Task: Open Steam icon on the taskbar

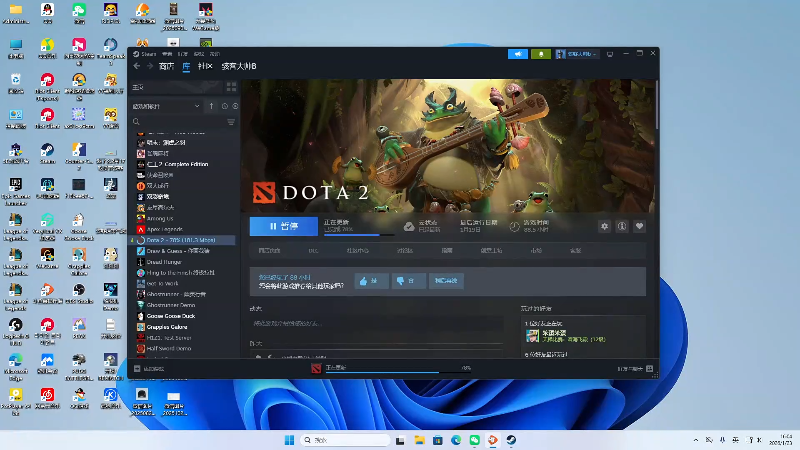Action: pyautogui.click(x=511, y=440)
